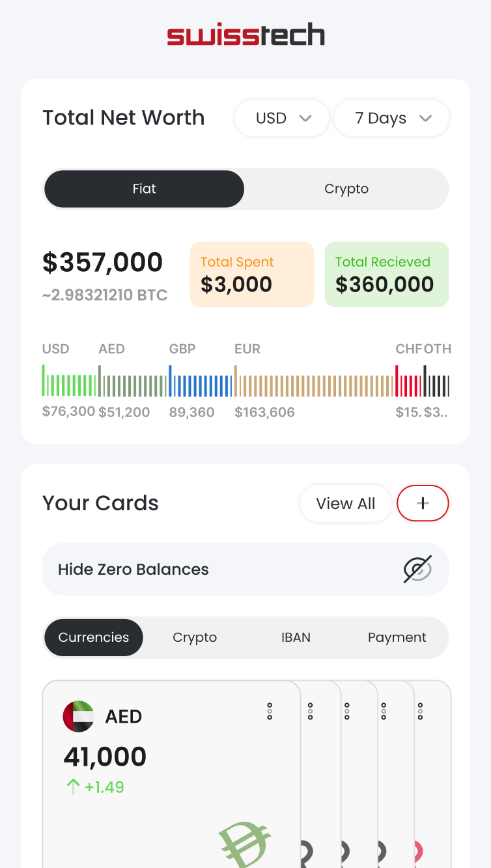This screenshot has width=491, height=868.
Task: Tap the plus icon to add a card
Action: 423,503
